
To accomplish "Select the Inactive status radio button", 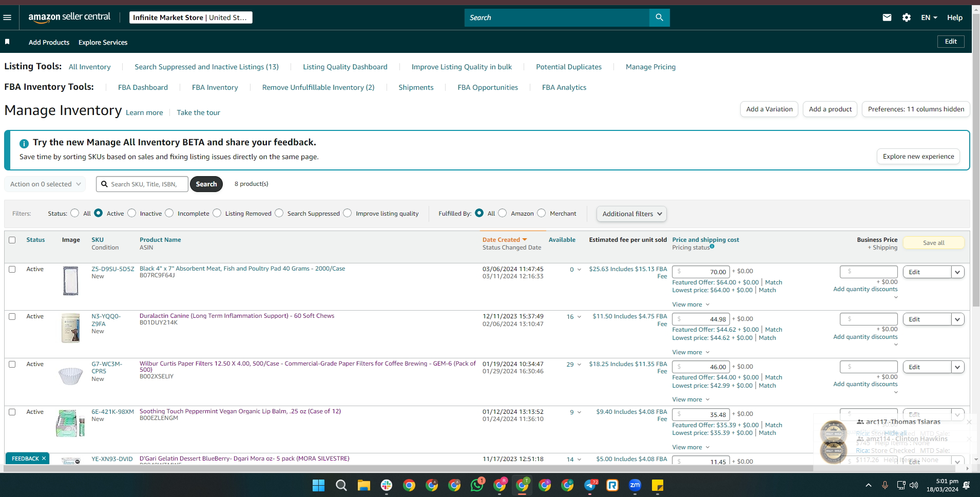I will point(132,213).
